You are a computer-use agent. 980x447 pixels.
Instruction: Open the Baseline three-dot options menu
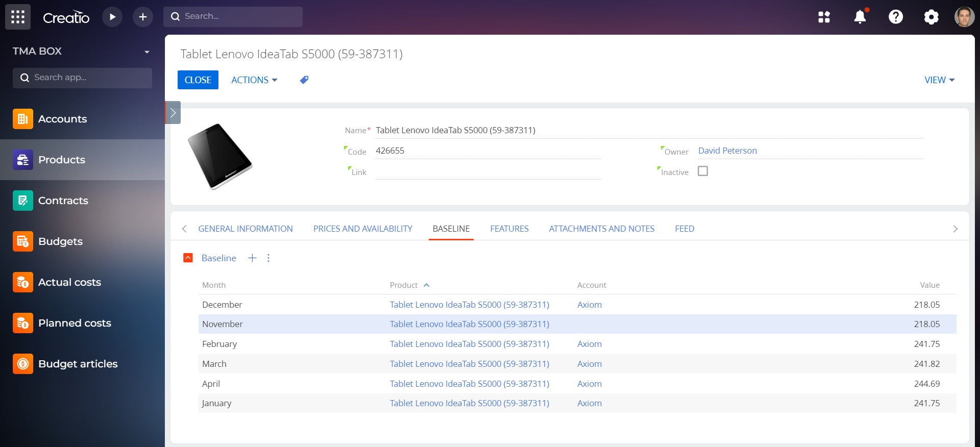268,258
